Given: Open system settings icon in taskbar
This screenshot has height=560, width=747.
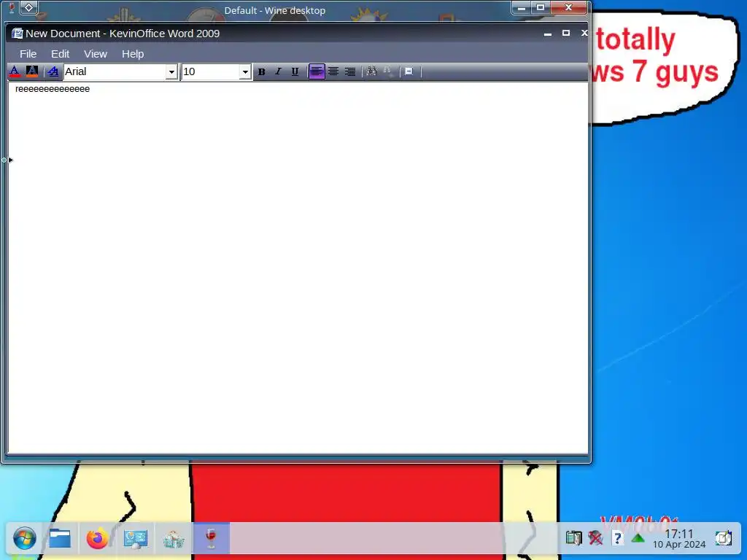Looking at the screenshot, I should (x=135, y=539).
